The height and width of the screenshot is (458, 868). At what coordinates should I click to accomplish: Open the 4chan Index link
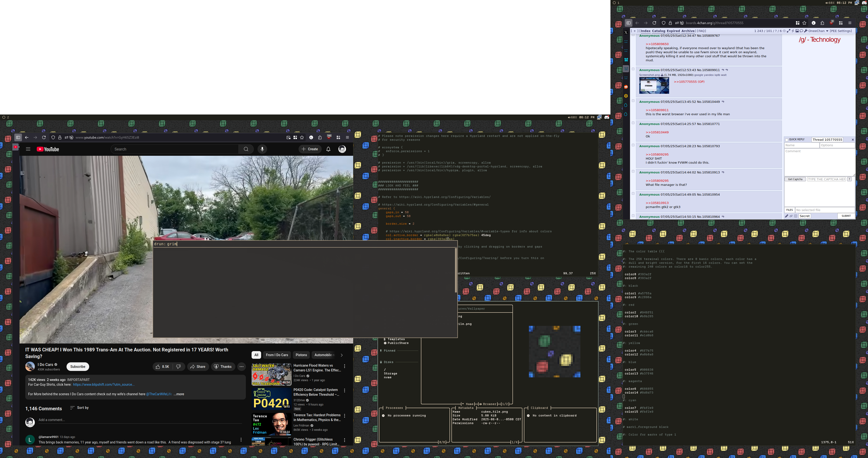(x=646, y=31)
